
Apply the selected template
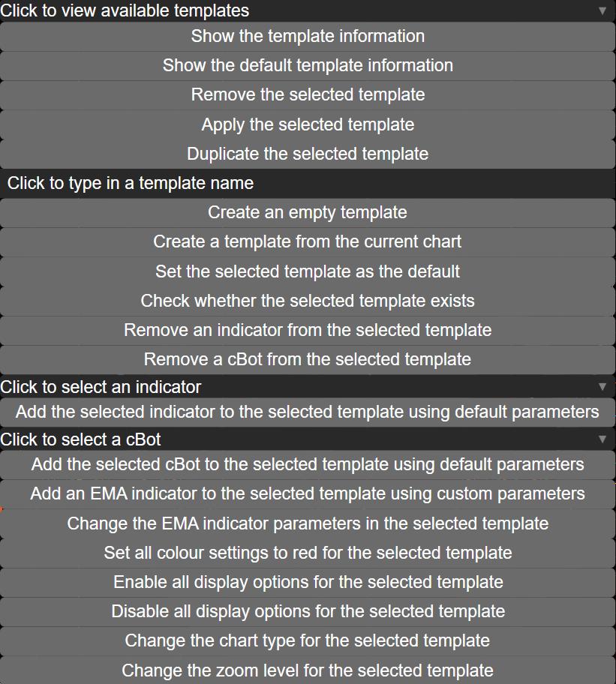tap(308, 124)
